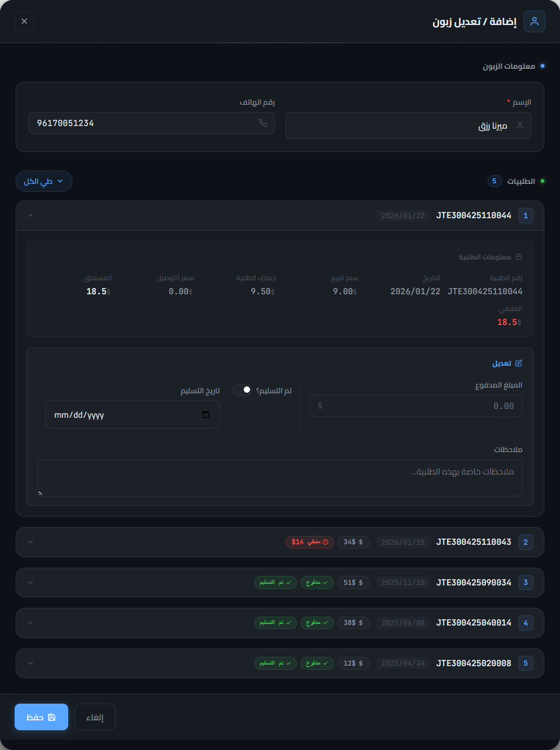Click number badge 2 of order JTE300425110043

click(526, 542)
